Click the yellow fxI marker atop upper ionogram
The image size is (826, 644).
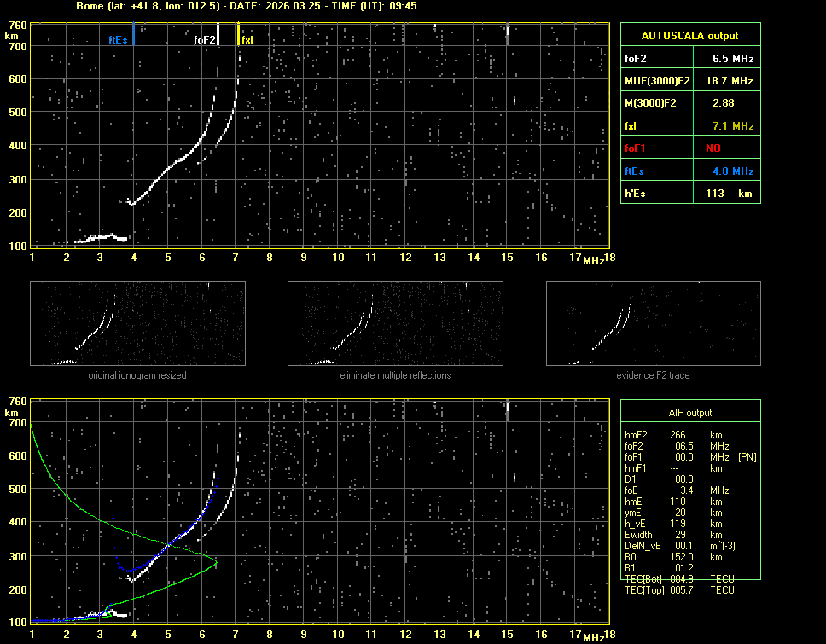point(238,35)
